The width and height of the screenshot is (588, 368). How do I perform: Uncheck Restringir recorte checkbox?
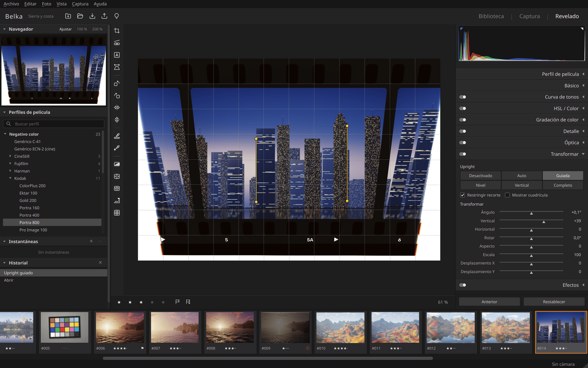tap(462, 195)
